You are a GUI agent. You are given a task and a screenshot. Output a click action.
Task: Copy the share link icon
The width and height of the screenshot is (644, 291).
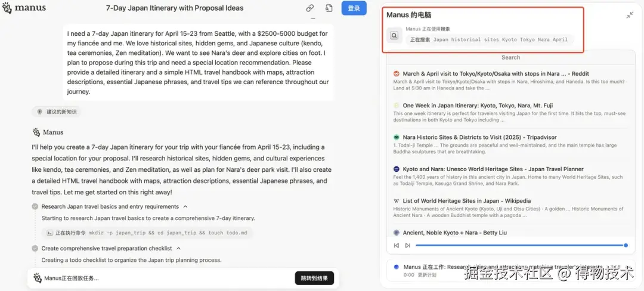(310, 8)
